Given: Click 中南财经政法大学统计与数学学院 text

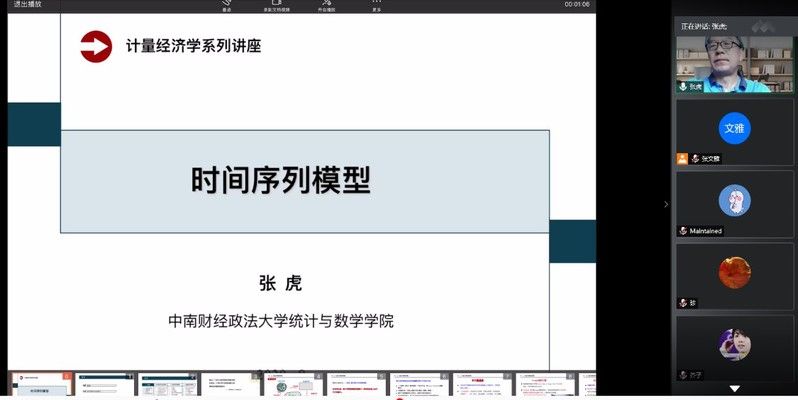Looking at the screenshot, I should coord(281,322).
